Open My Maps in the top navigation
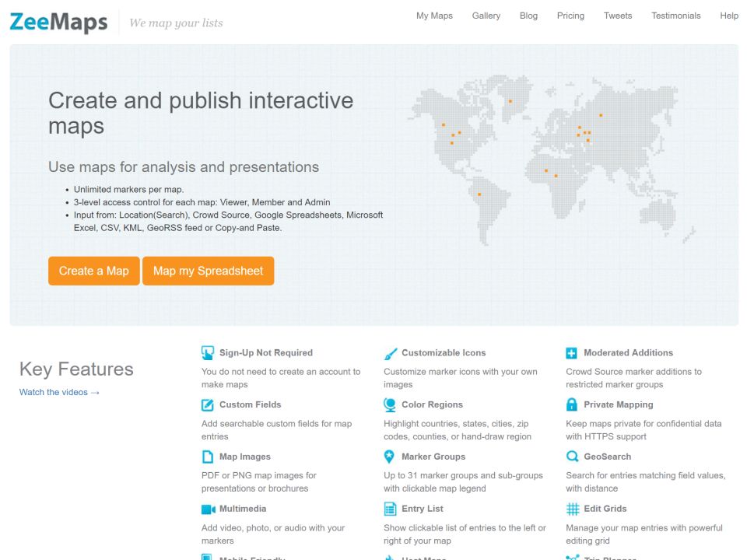This screenshot has height=560, width=747. 434,16
